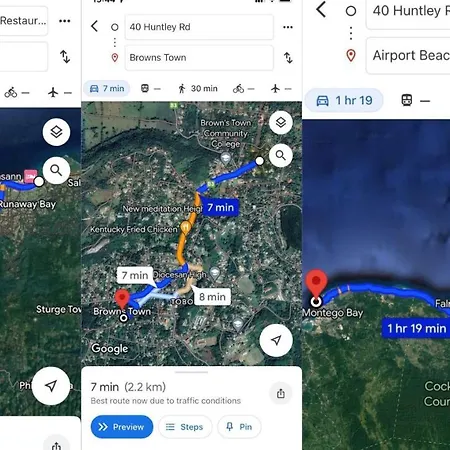Edit the 40 Huntley Rd origin field
Viewport: 450px width, 450px height.
tap(199, 27)
